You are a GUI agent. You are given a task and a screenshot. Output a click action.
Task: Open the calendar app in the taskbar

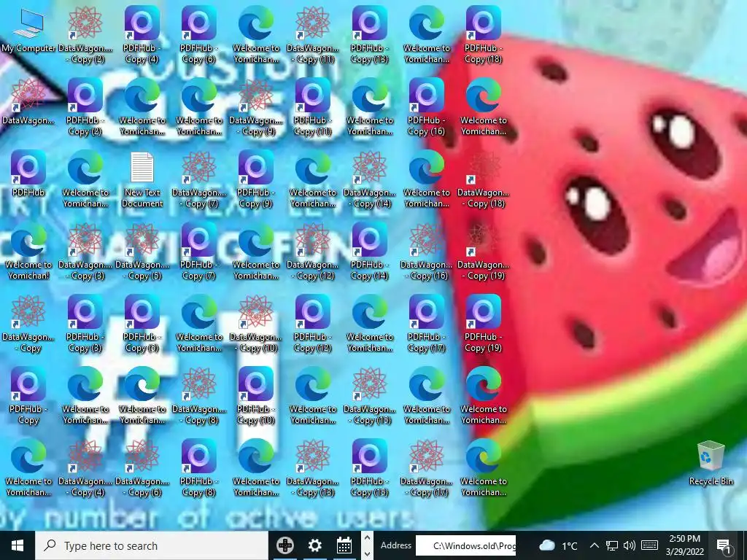coord(344,545)
